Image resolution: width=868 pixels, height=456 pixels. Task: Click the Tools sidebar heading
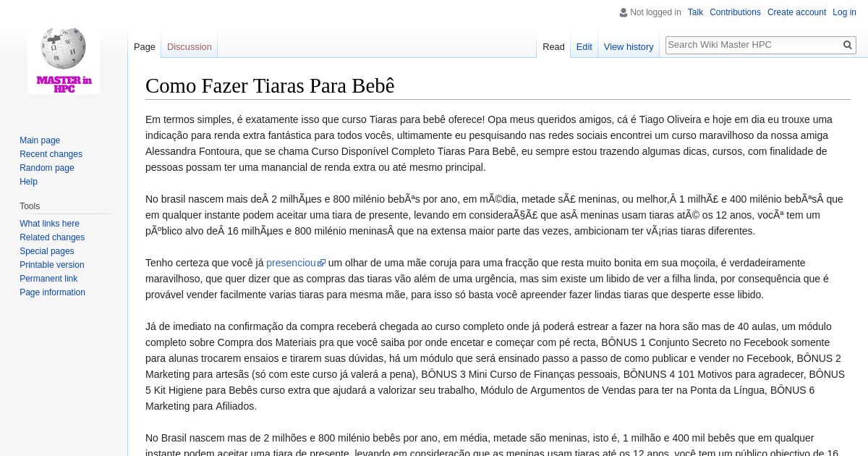(x=30, y=206)
